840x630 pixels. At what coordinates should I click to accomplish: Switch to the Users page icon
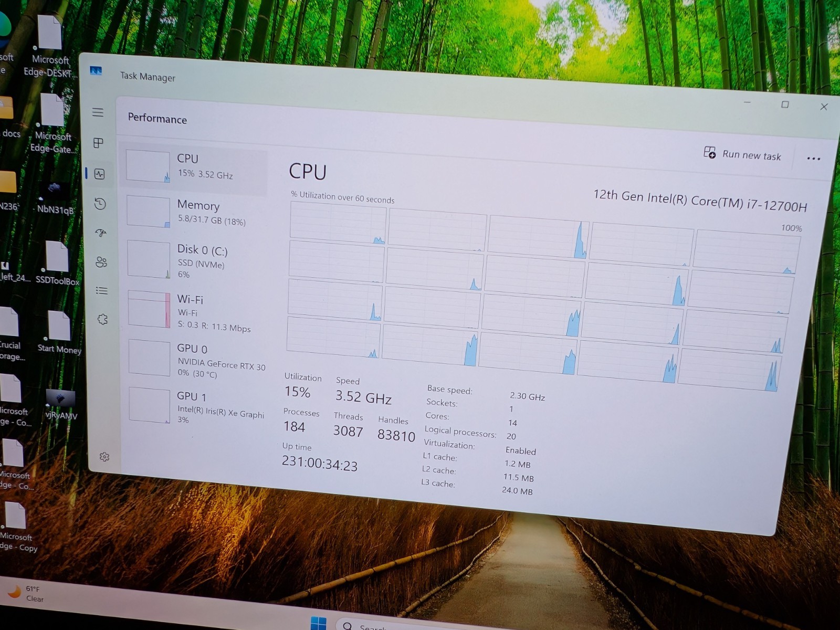pos(101,262)
